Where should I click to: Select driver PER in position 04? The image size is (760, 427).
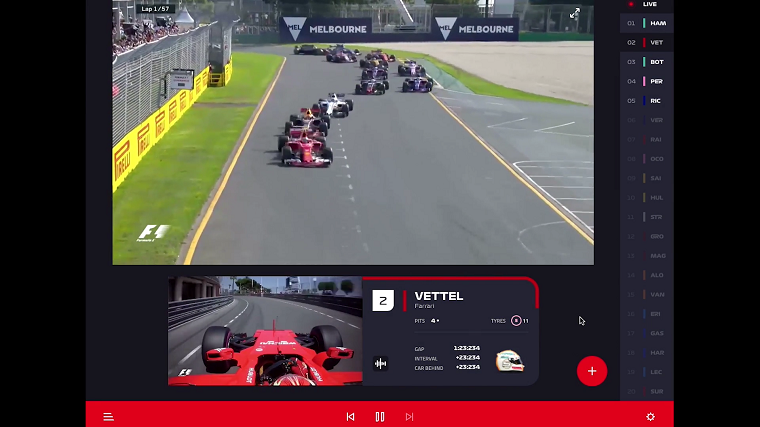pos(647,81)
